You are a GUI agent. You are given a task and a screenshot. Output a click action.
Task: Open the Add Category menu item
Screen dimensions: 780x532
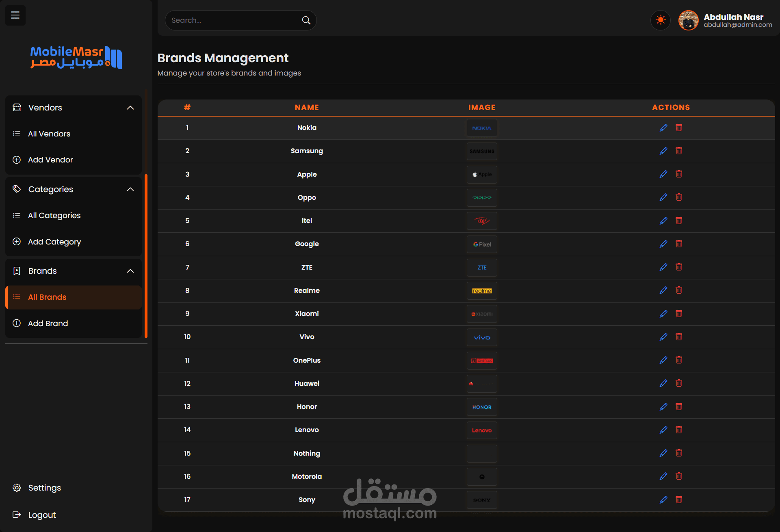pyautogui.click(x=54, y=242)
